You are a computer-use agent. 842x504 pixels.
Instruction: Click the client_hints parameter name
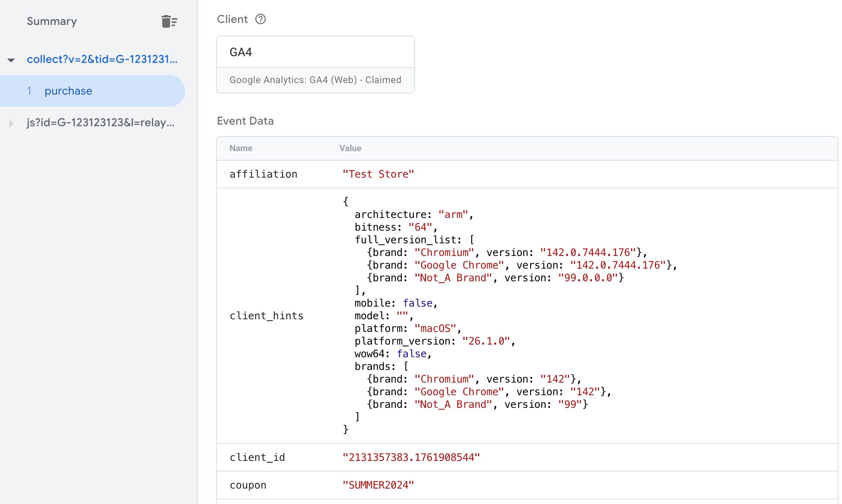(266, 316)
